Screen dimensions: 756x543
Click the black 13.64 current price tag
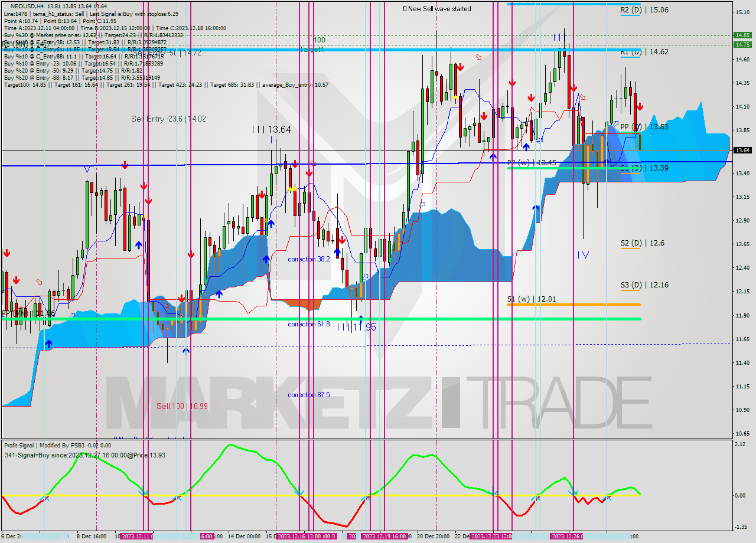742,150
